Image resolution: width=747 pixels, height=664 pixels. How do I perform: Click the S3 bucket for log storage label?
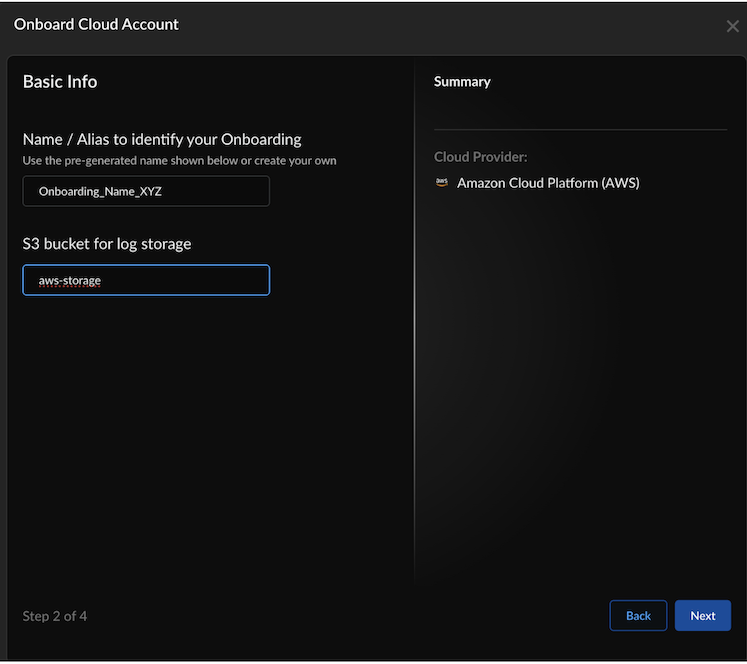point(107,243)
